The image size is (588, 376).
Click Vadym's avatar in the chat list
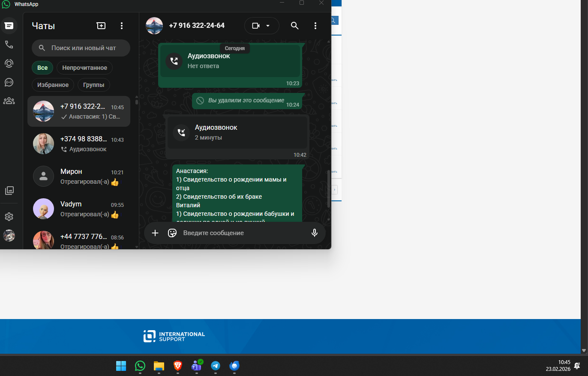coord(43,209)
